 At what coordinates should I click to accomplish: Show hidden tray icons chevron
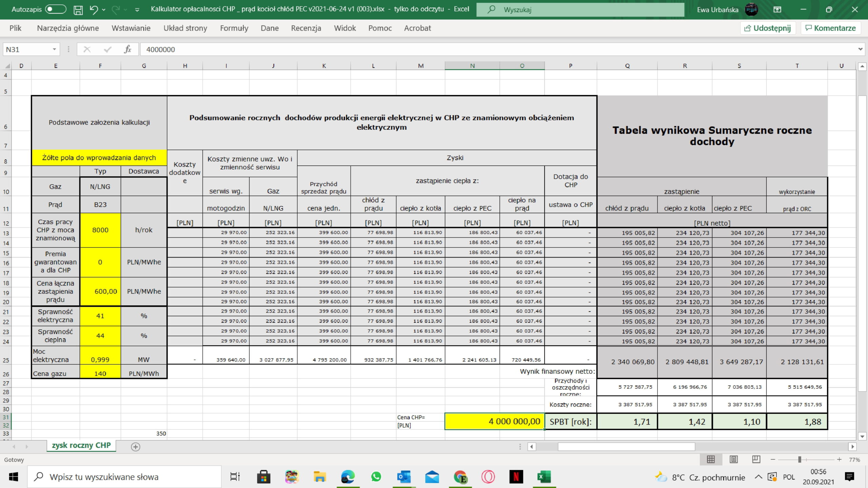pos(758,477)
